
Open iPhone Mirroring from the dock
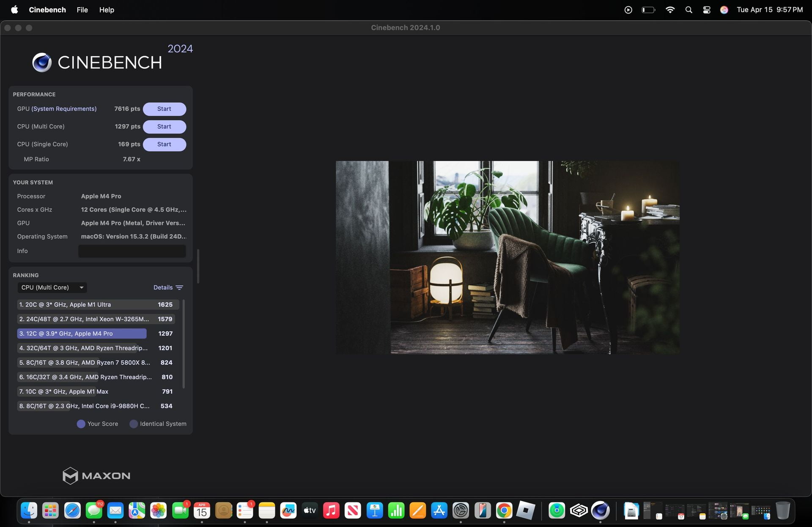point(483,511)
